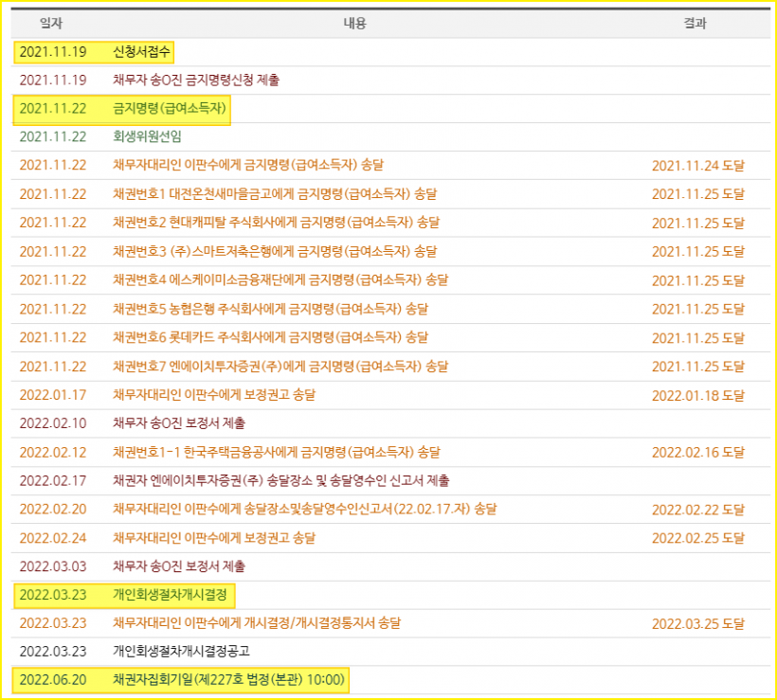Click the 2022.02.20 date cell
The height and width of the screenshot is (700, 777).
click(53, 510)
